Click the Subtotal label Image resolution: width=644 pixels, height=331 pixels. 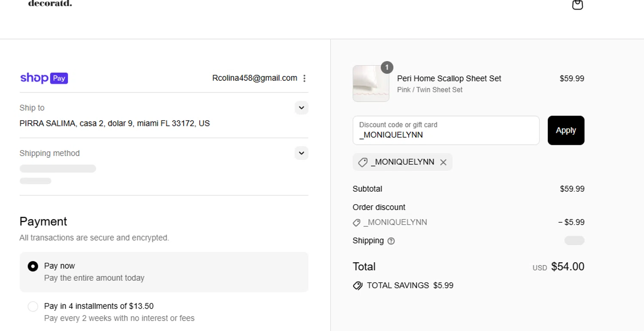pos(368,189)
